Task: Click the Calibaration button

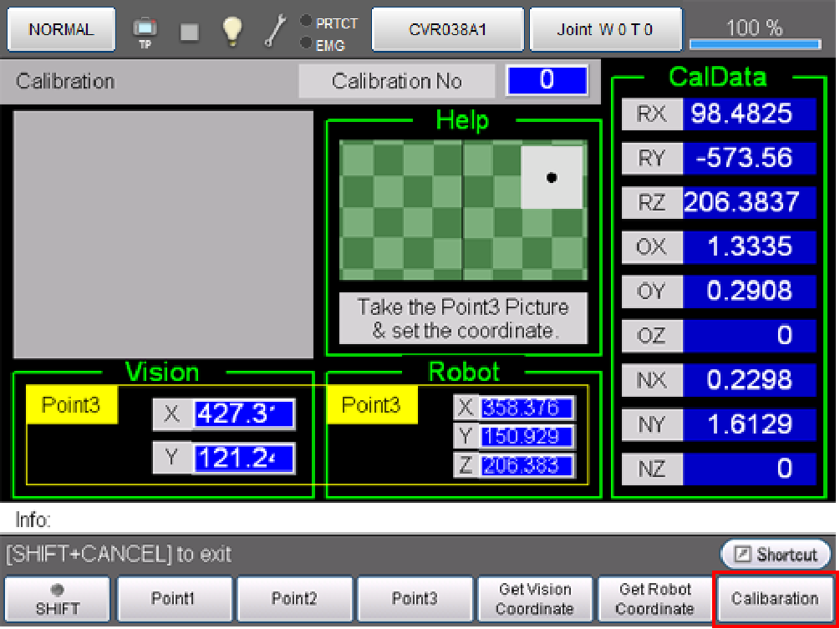Action: [x=774, y=599]
